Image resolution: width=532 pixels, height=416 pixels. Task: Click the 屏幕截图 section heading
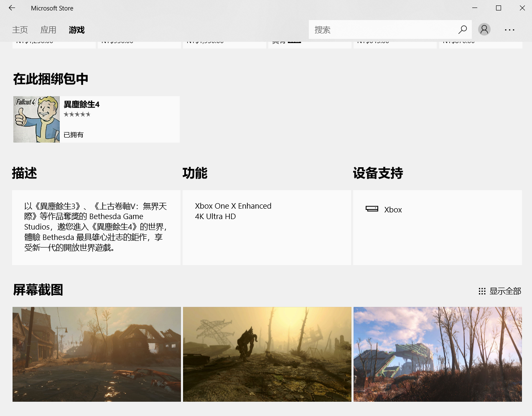pos(38,290)
